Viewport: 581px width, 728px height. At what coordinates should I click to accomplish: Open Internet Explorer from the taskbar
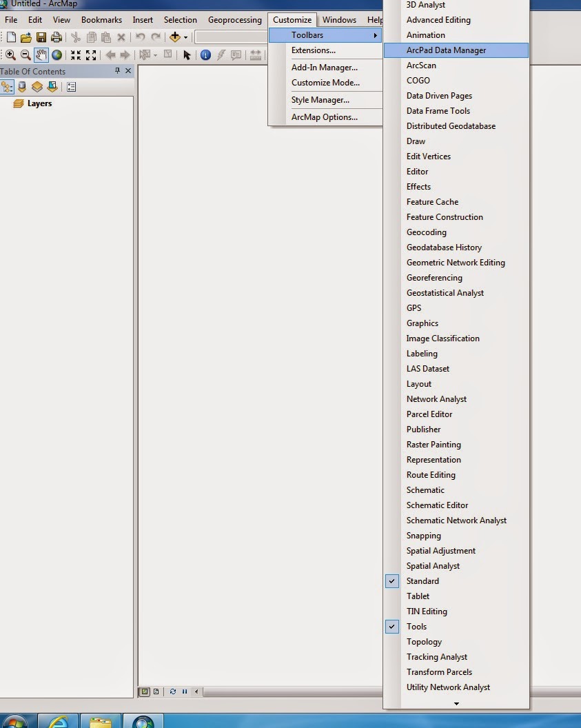point(59,720)
